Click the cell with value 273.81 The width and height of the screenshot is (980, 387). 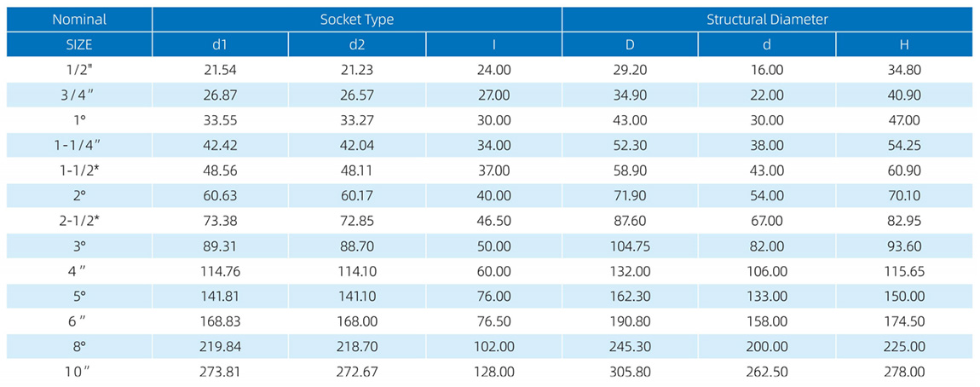(x=220, y=371)
